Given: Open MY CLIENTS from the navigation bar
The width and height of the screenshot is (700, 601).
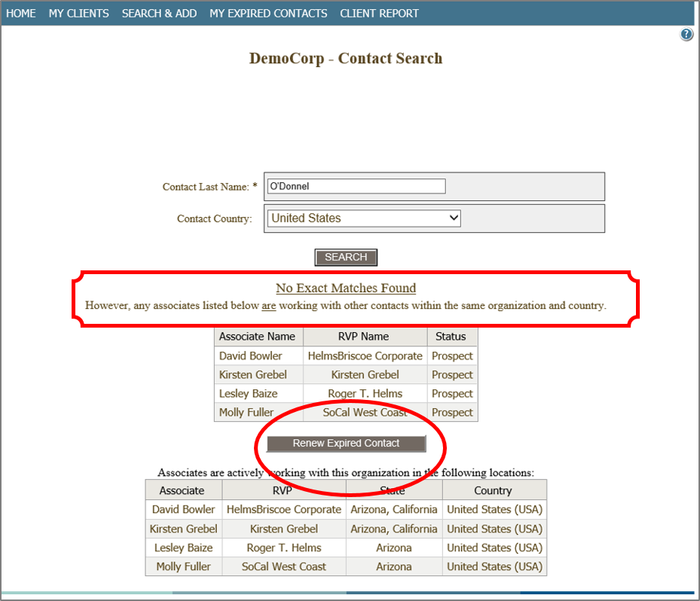Looking at the screenshot, I should [78, 12].
